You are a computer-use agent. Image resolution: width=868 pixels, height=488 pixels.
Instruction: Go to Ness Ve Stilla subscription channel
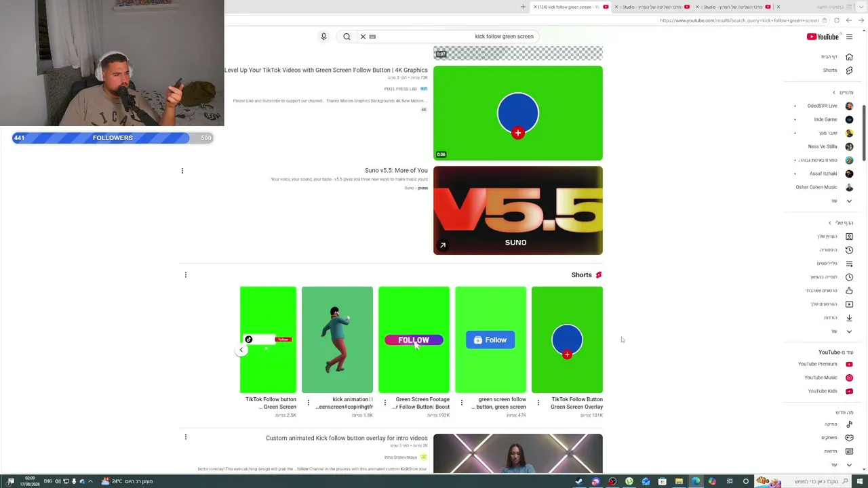click(830, 146)
